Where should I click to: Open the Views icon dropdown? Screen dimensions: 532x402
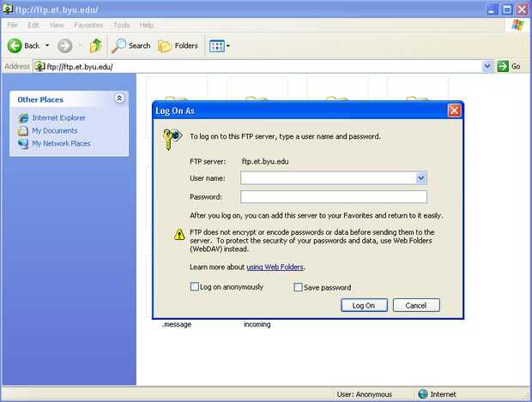[220, 45]
